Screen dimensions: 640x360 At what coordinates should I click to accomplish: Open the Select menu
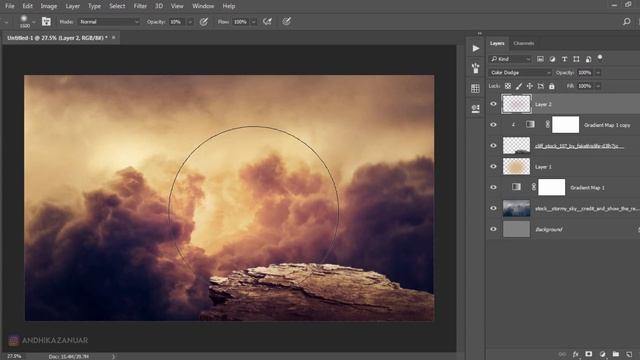click(x=117, y=6)
